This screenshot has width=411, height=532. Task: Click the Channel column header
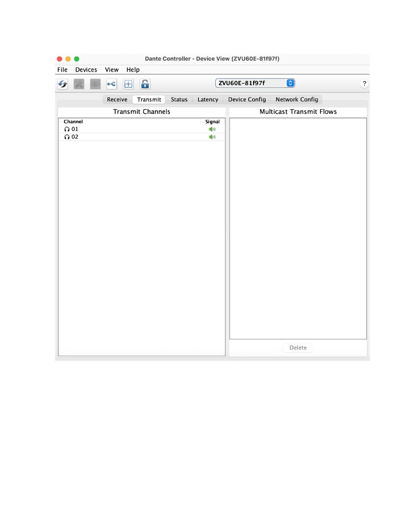click(73, 122)
